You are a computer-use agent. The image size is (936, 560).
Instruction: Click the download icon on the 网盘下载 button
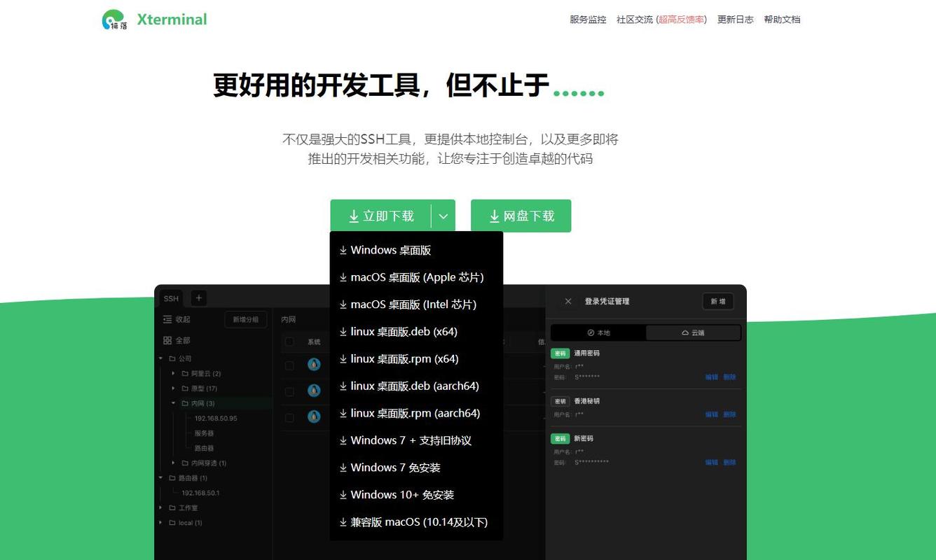click(495, 216)
